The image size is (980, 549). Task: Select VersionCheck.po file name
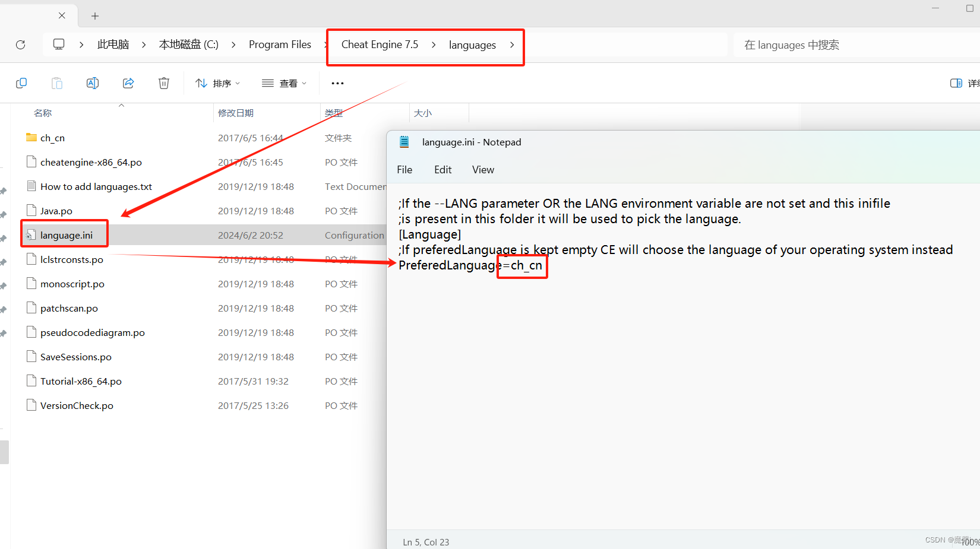pos(77,405)
